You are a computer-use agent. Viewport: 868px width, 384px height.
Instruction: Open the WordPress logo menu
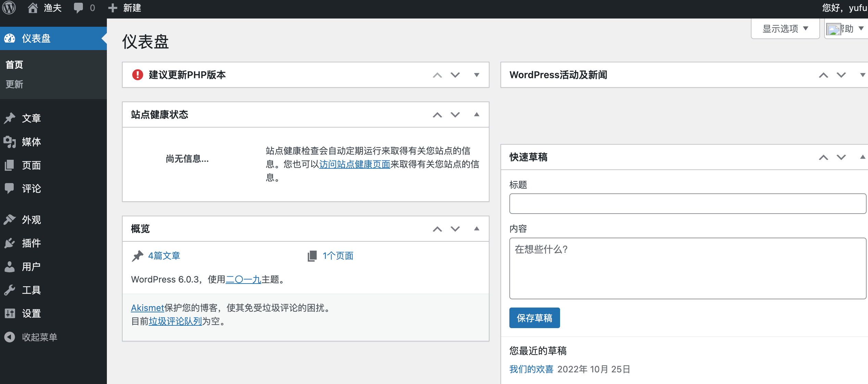9,8
